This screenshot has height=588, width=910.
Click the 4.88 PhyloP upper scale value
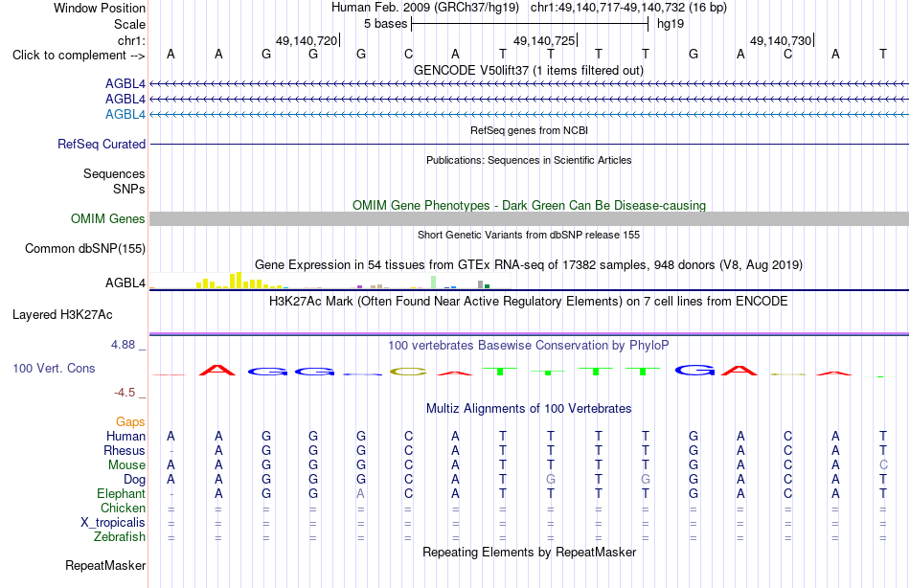[x=123, y=345]
